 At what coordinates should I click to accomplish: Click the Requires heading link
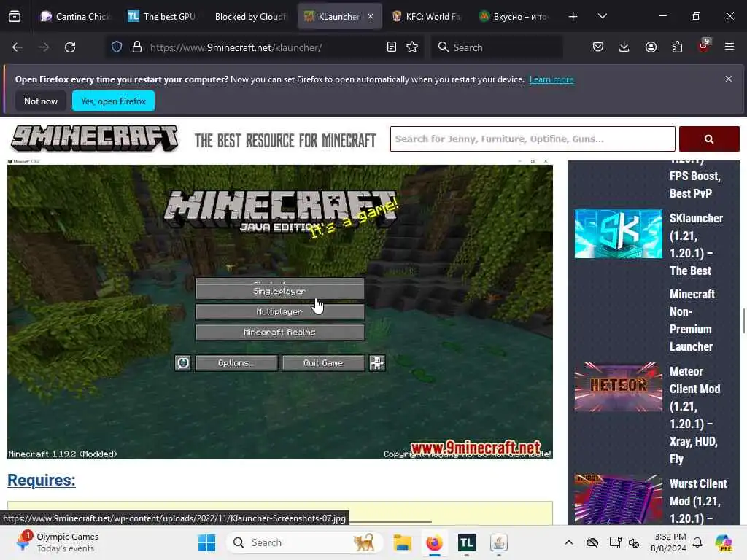pyautogui.click(x=42, y=480)
